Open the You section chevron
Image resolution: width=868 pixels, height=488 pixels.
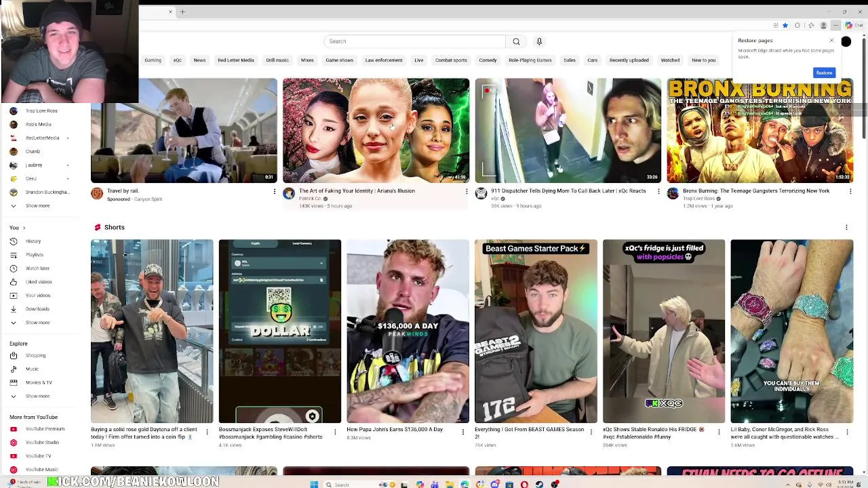click(x=24, y=228)
